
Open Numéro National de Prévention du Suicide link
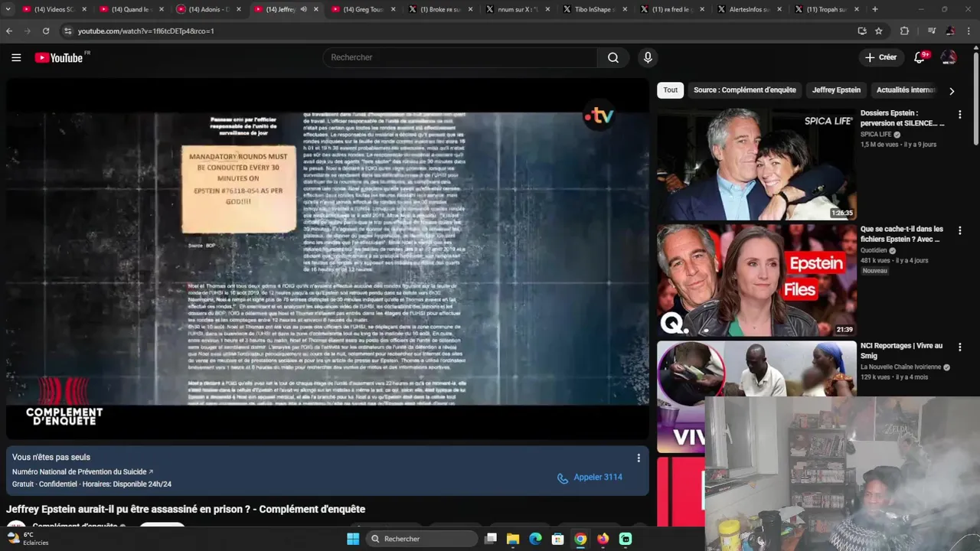pos(83,472)
